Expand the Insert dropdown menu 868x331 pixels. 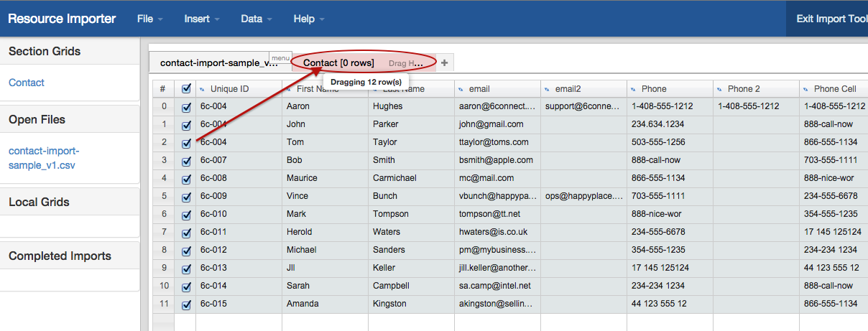point(201,19)
